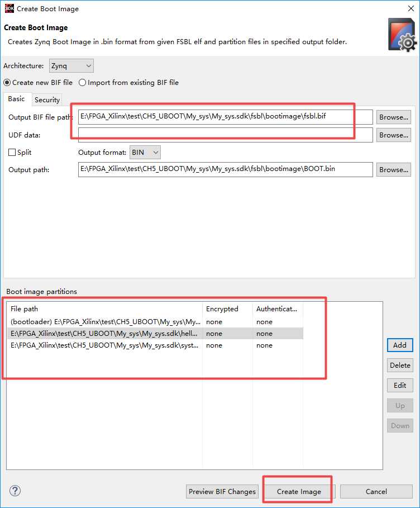Browse for Output path BOOT.bin
Screen dimensions: 420x508
393,170
